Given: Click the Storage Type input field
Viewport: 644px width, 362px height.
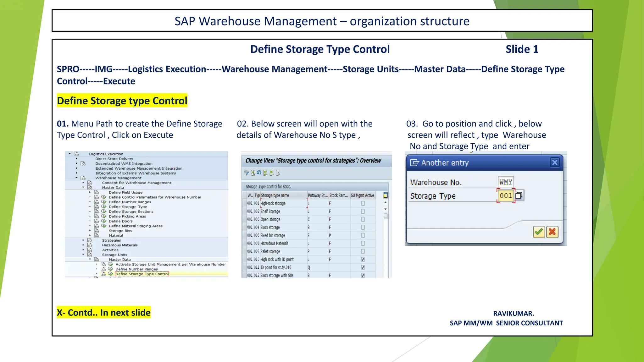Looking at the screenshot, I should click(x=506, y=195).
